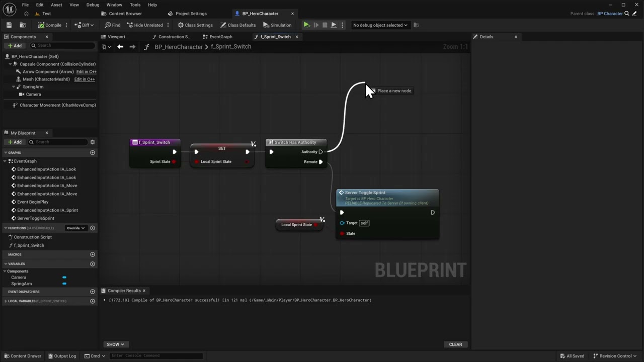The width and height of the screenshot is (644, 362).
Task: Open the Asset menu
Action: 56,5
